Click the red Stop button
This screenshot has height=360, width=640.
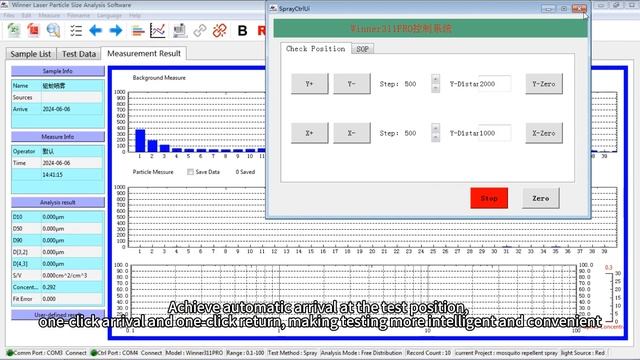pyautogui.click(x=489, y=198)
